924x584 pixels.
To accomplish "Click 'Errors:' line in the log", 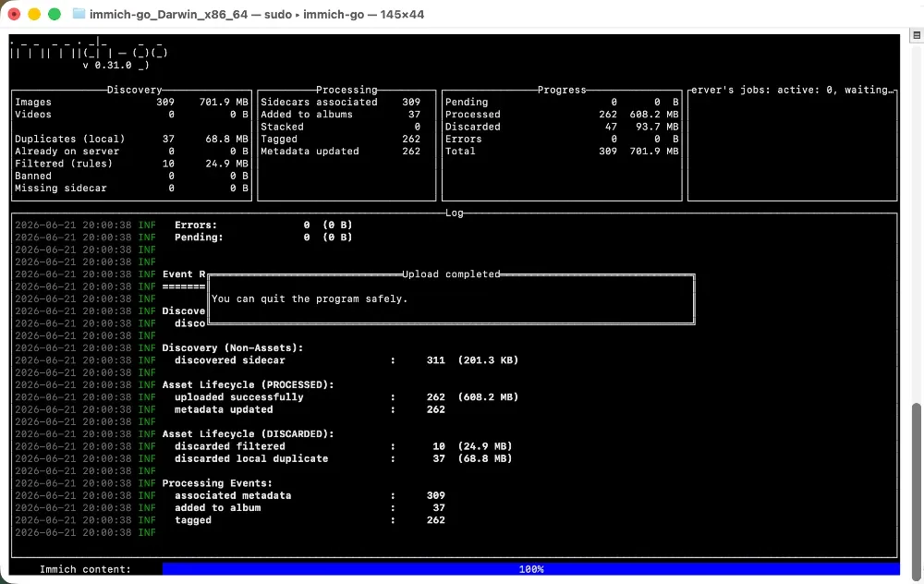I will [263, 225].
